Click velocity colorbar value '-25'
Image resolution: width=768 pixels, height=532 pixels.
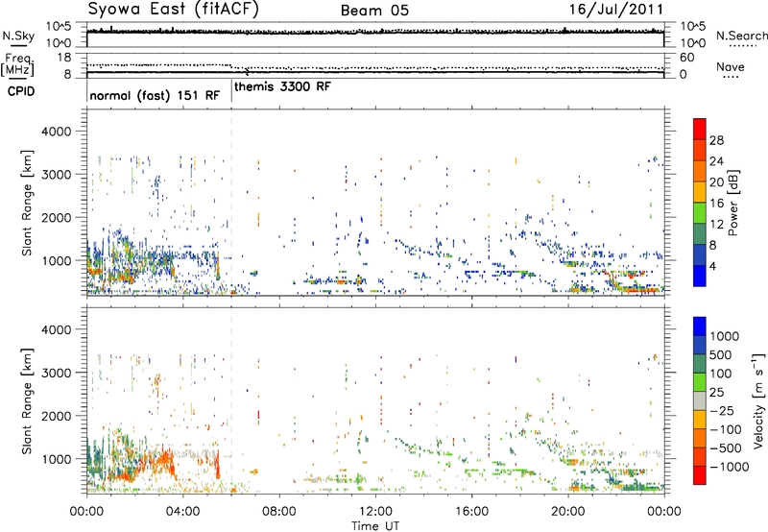click(x=724, y=410)
